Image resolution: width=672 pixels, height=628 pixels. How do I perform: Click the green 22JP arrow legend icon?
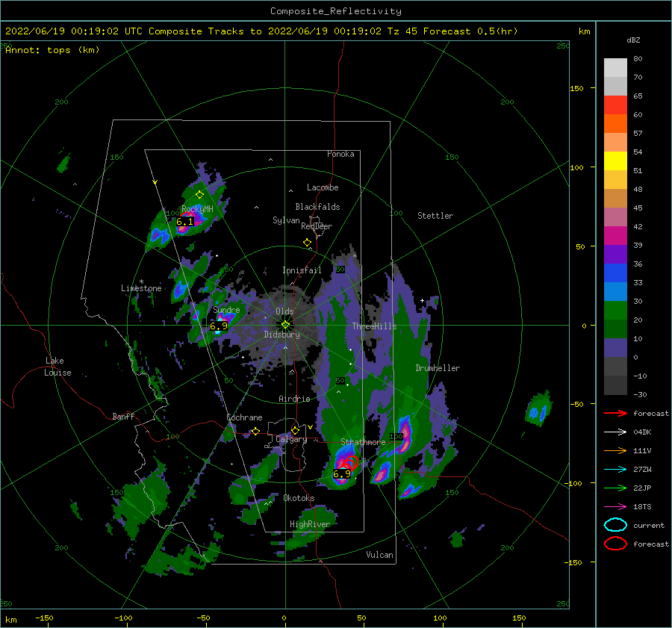point(615,488)
